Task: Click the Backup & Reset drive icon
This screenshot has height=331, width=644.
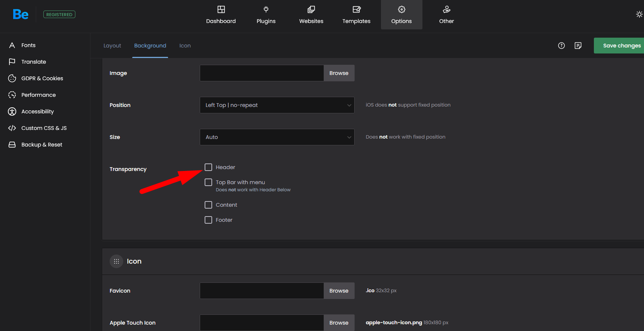Action: 12,145
